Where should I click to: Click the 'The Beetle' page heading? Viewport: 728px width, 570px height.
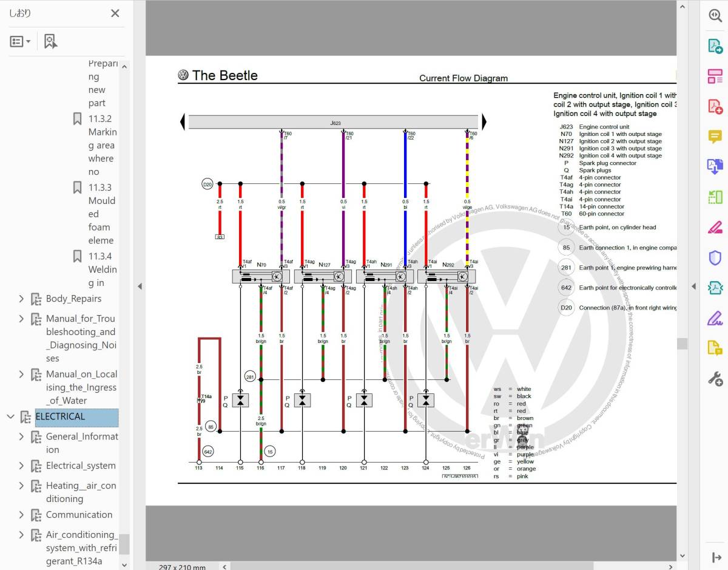224,75
